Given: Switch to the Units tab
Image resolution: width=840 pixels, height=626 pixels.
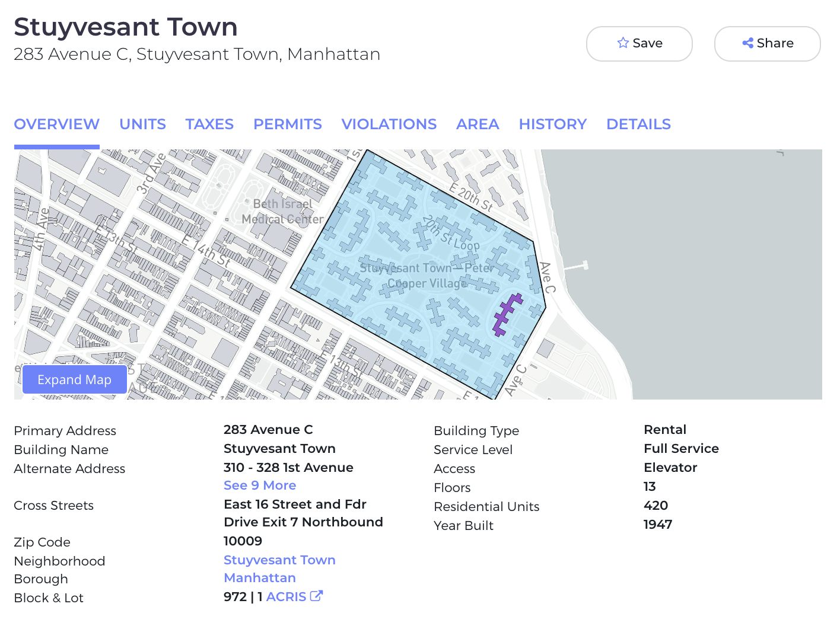Looking at the screenshot, I should pos(142,124).
